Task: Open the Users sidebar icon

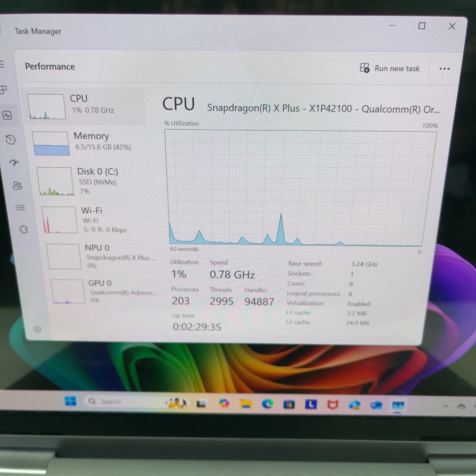Action: [x=17, y=186]
